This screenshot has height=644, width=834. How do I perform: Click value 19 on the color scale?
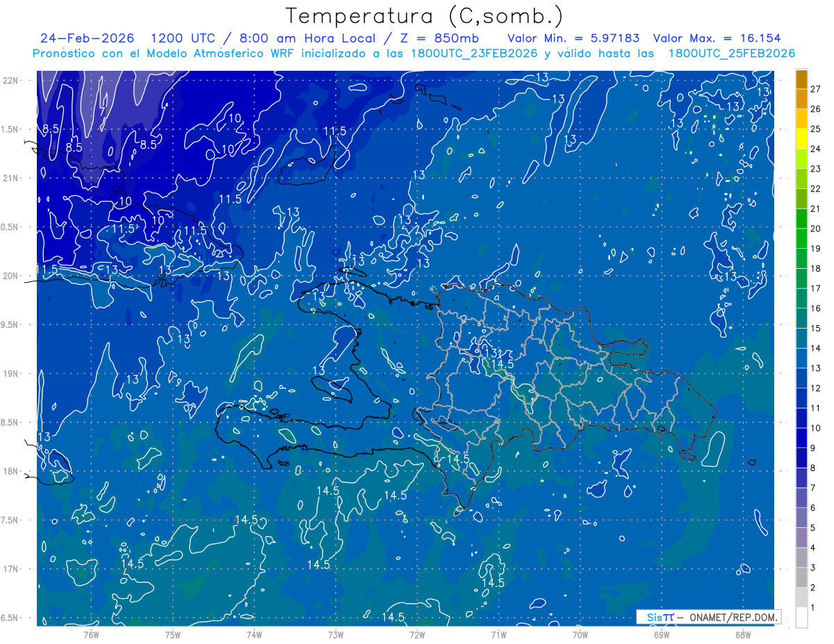coord(816,249)
